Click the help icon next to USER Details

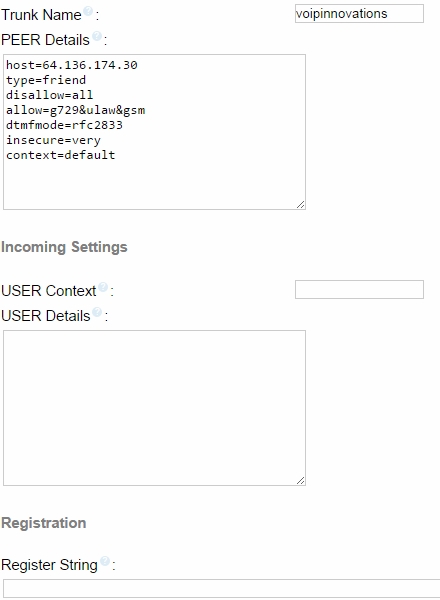click(97, 312)
